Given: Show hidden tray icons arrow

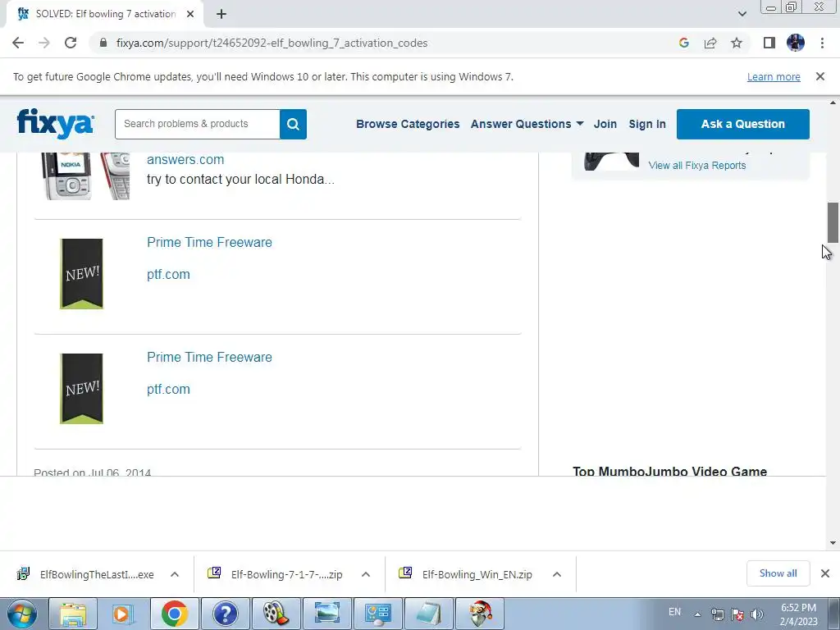Looking at the screenshot, I should click(x=697, y=614).
